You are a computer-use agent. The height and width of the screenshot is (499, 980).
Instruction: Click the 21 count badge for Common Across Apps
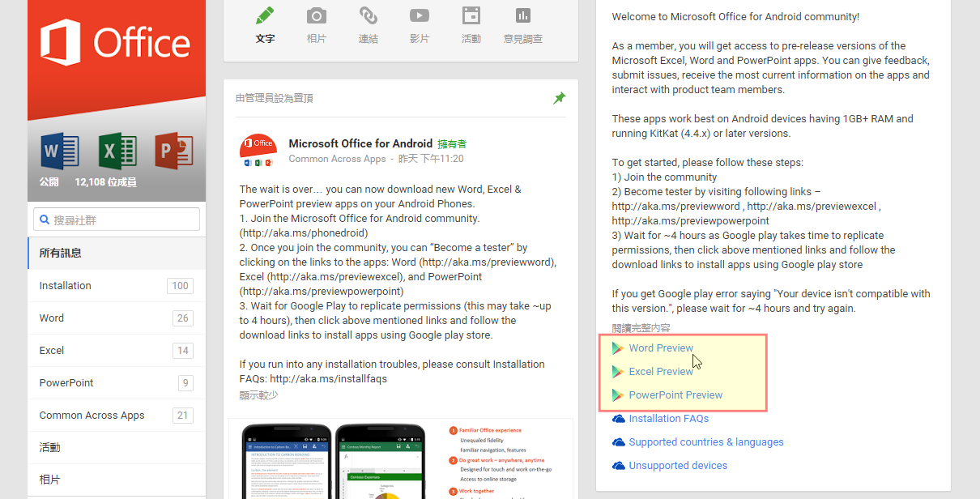(x=183, y=415)
